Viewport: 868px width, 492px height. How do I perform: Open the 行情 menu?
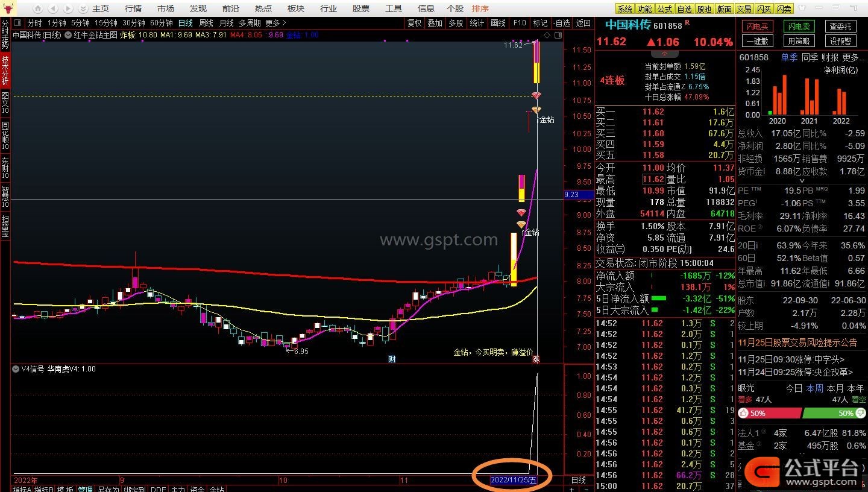click(133, 8)
